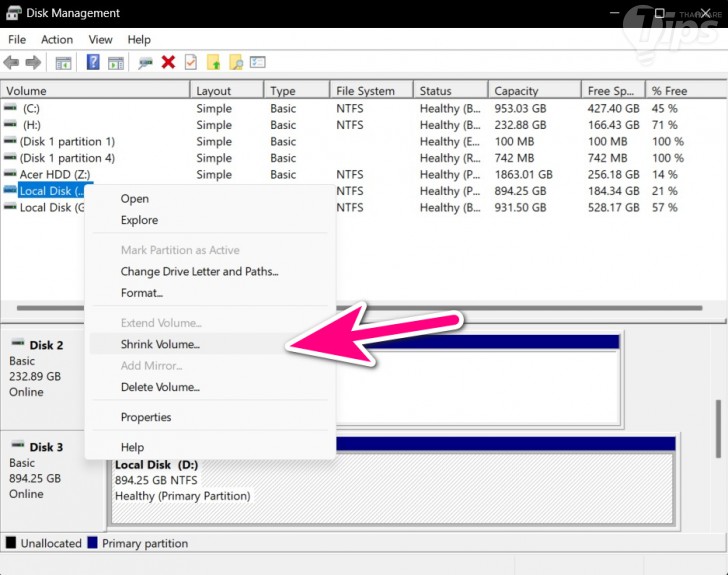Image resolution: width=728 pixels, height=575 pixels.
Task: Click the yellow page with magnifier icon
Action: coord(236,62)
